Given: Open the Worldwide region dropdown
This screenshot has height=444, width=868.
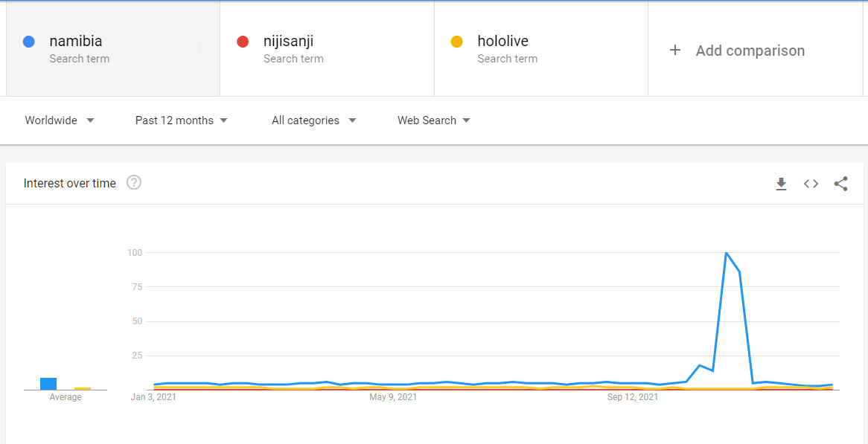Looking at the screenshot, I should [x=60, y=120].
